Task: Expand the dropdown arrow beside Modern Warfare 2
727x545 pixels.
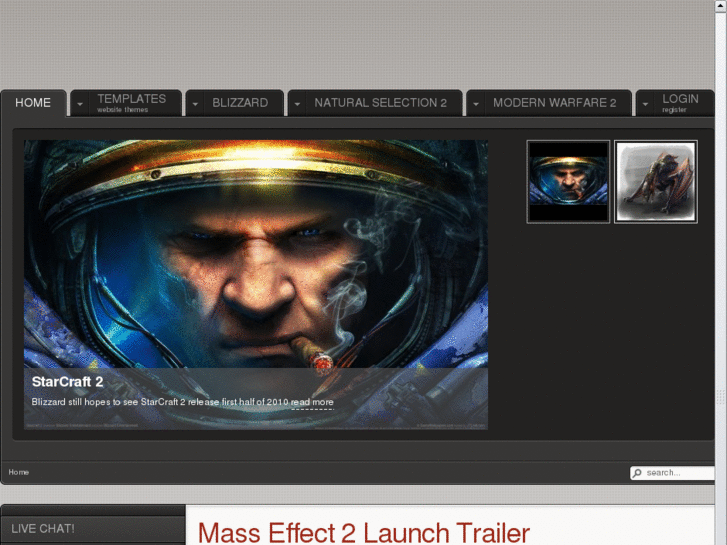Action: tap(476, 104)
